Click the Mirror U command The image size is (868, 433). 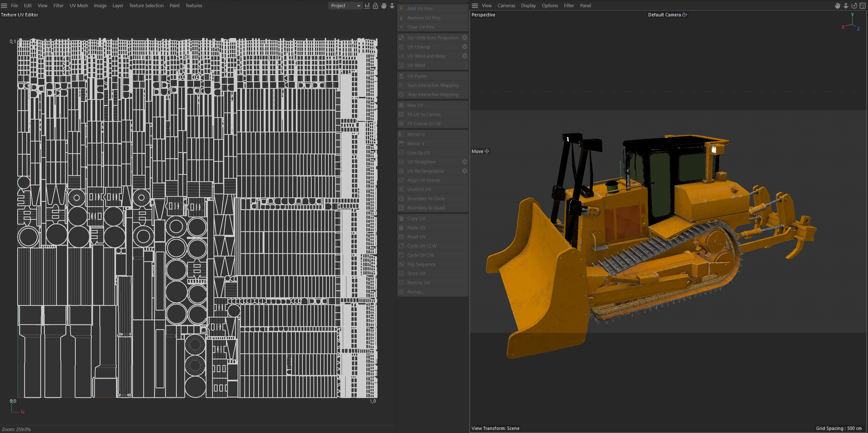416,134
